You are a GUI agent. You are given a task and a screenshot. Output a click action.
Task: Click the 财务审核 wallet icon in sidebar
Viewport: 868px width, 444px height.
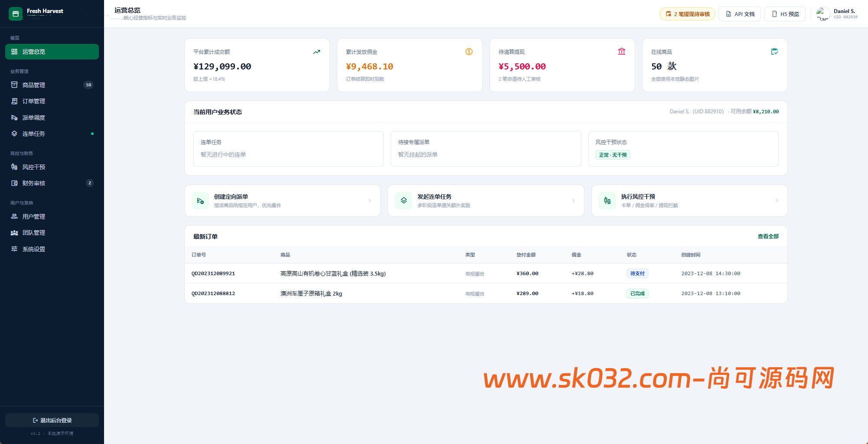click(14, 183)
